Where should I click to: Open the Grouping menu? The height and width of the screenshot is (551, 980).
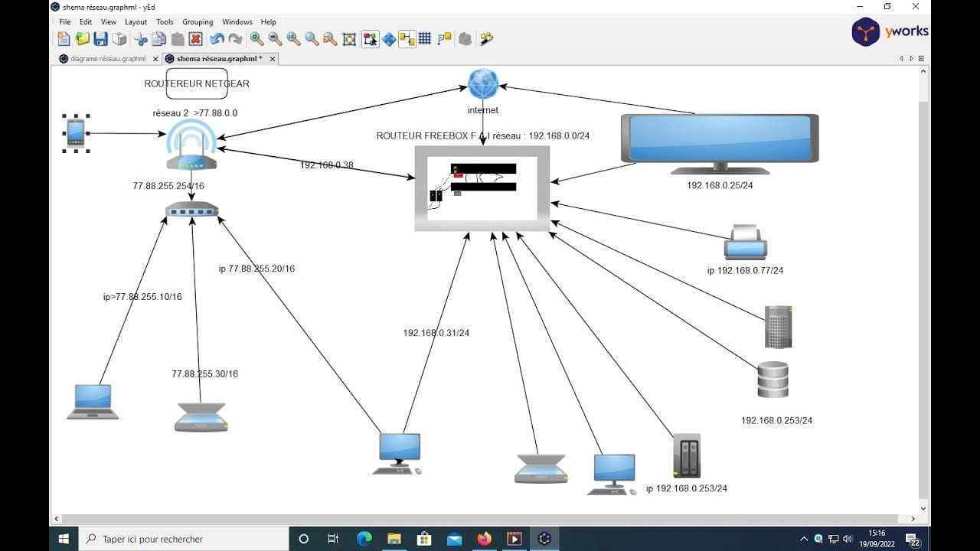[198, 22]
